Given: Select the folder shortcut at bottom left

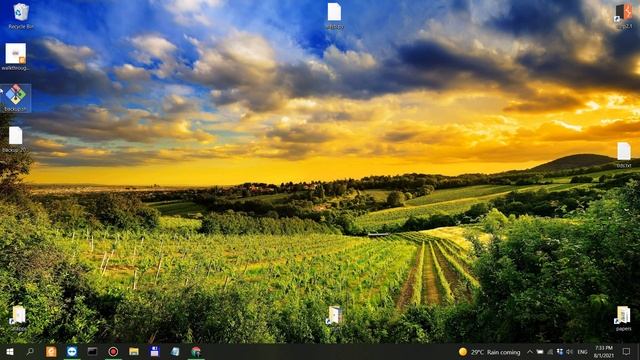Looking at the screenshot, I should tap(18, 318).
